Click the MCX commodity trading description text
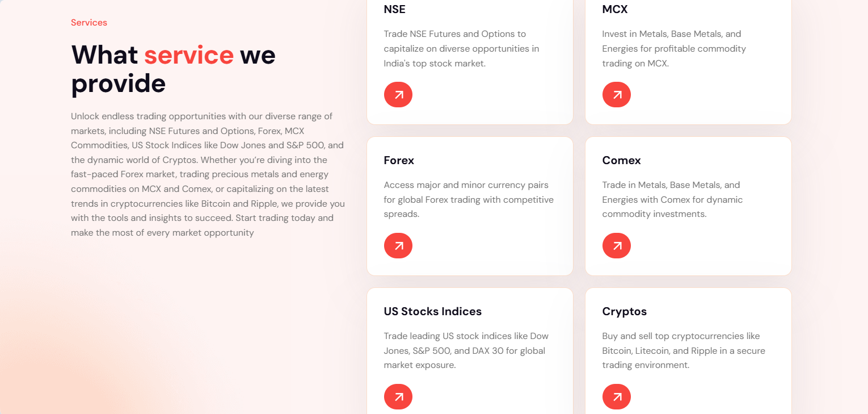 (x=674, y=49)
